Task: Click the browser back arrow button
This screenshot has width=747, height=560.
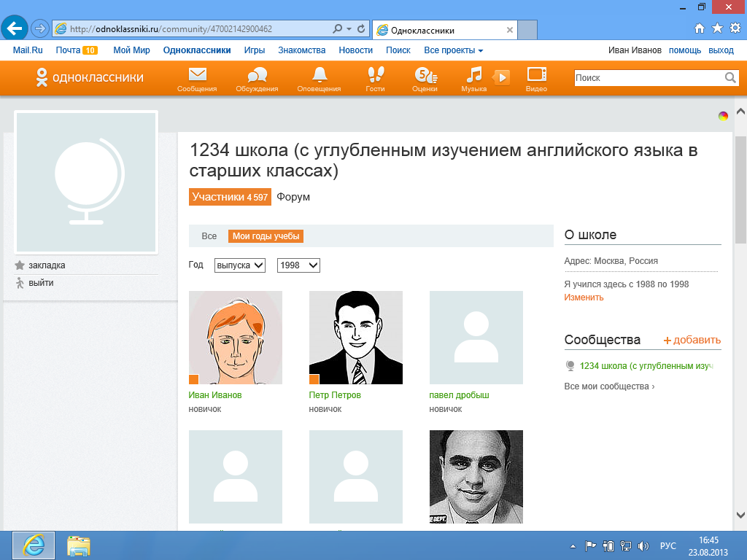Action: tap(15, 28)
